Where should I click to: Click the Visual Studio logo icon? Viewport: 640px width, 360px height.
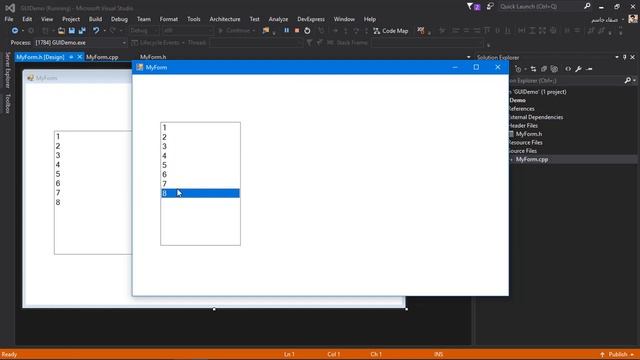point(10,8)
